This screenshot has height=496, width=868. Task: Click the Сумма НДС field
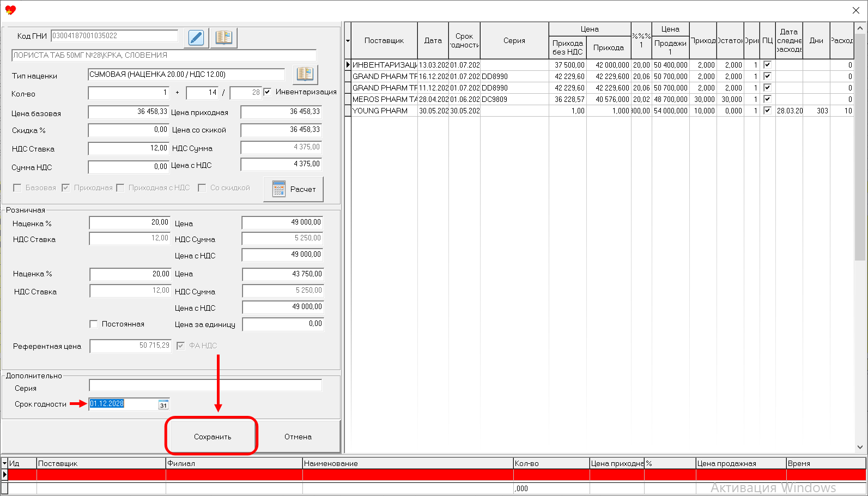(x=129, y=167)
